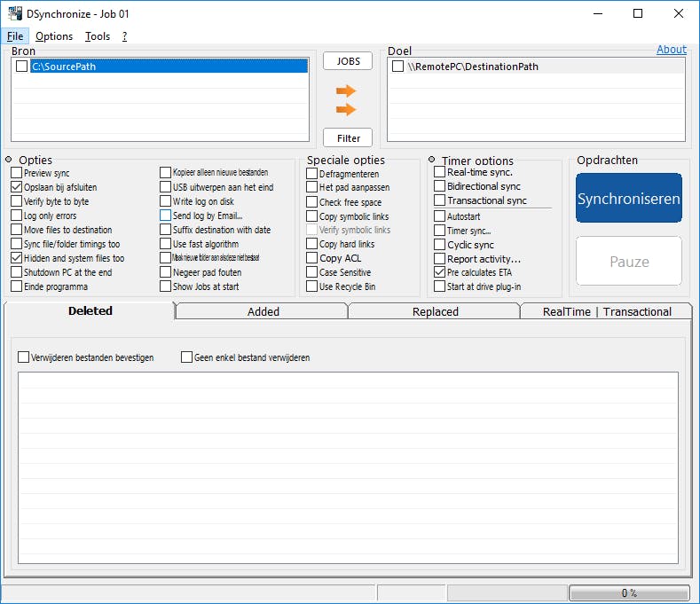Click the 0 % progress bar
This screenshot has height=604, width=700.
(x=629, y=592)
